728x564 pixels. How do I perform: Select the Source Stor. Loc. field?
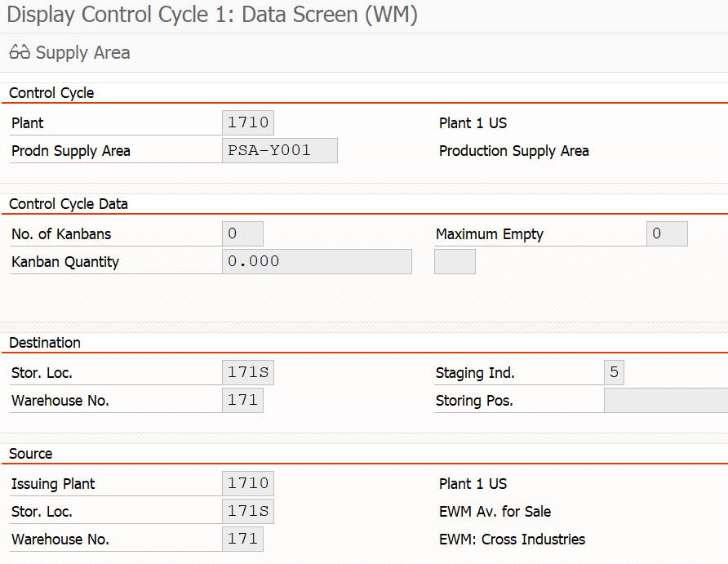pos(248,511)
